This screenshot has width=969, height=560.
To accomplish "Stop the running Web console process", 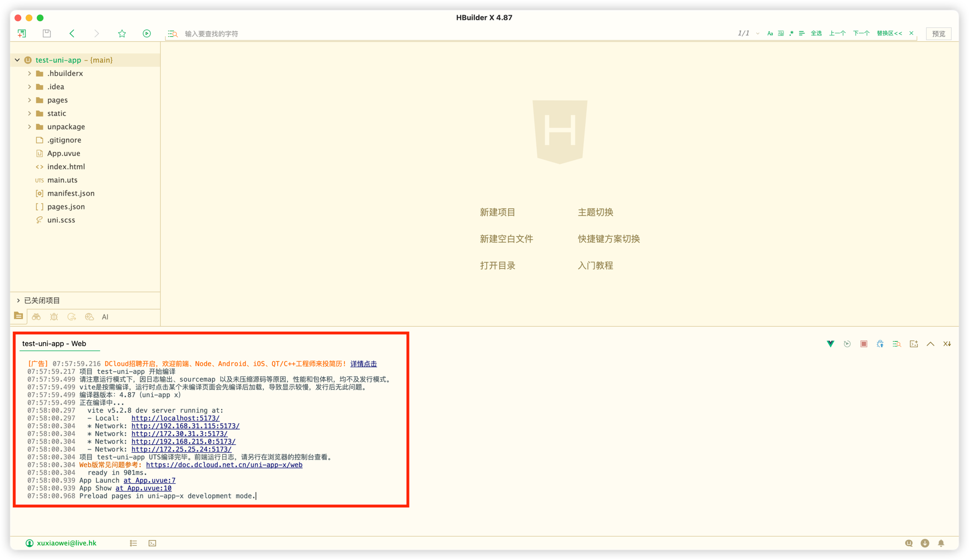I will point(863,344).
